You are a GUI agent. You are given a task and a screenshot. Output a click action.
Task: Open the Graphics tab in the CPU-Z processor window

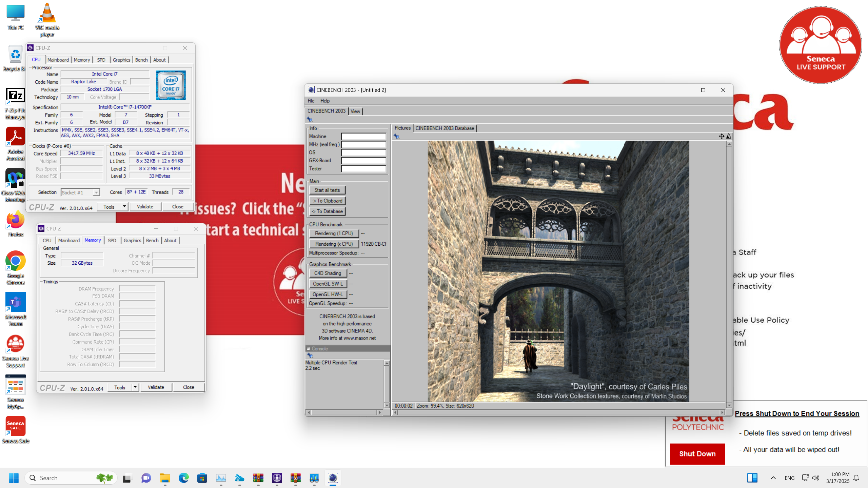pyautogui.click(x=121, y=60)
